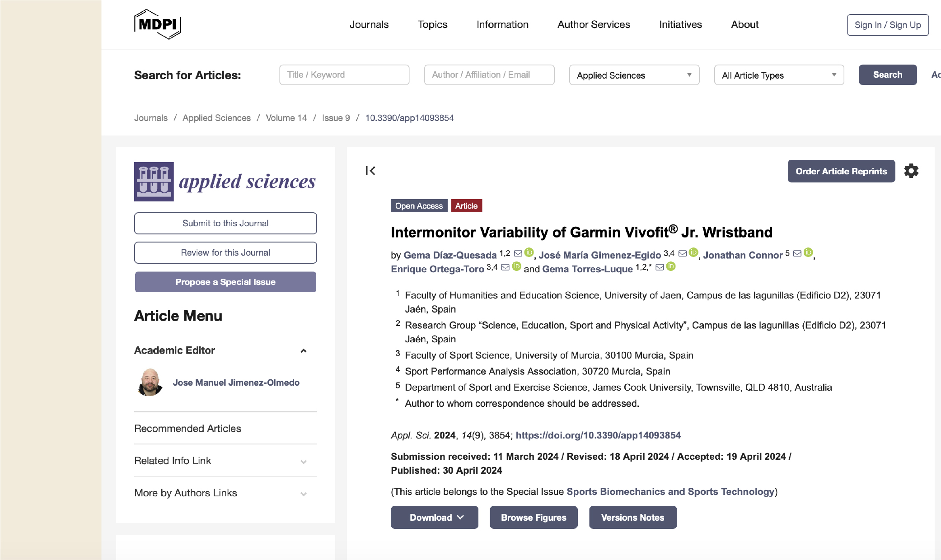Open author Enrique Ortega-Toro's name link
The width and height of the screenshot is (941, 560).
(x=437, y=269)
